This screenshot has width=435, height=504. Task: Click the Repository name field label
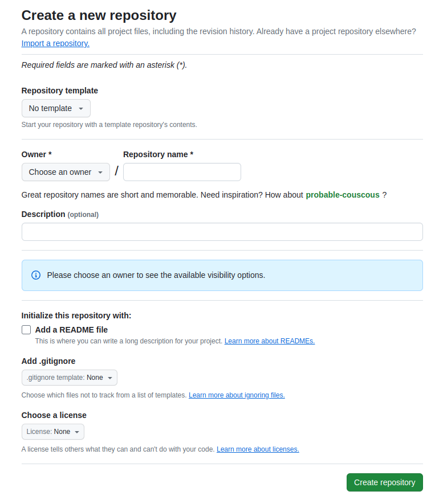point(158,154)
